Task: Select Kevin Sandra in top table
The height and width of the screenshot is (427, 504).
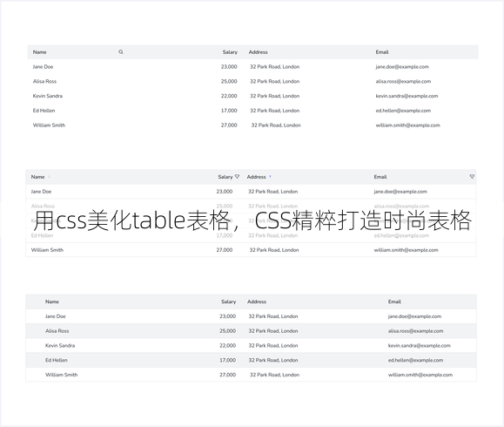Action: (48, 96)
